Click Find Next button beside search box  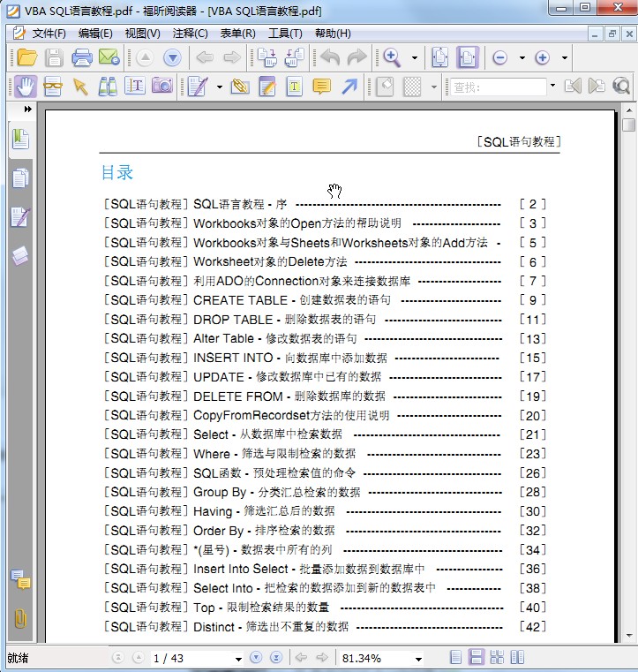click(597, 87)
